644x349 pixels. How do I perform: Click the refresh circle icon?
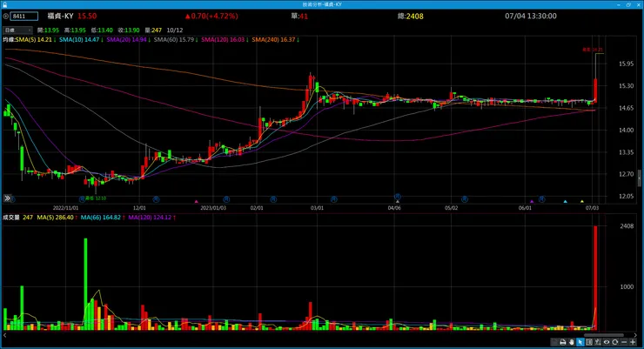614,342
